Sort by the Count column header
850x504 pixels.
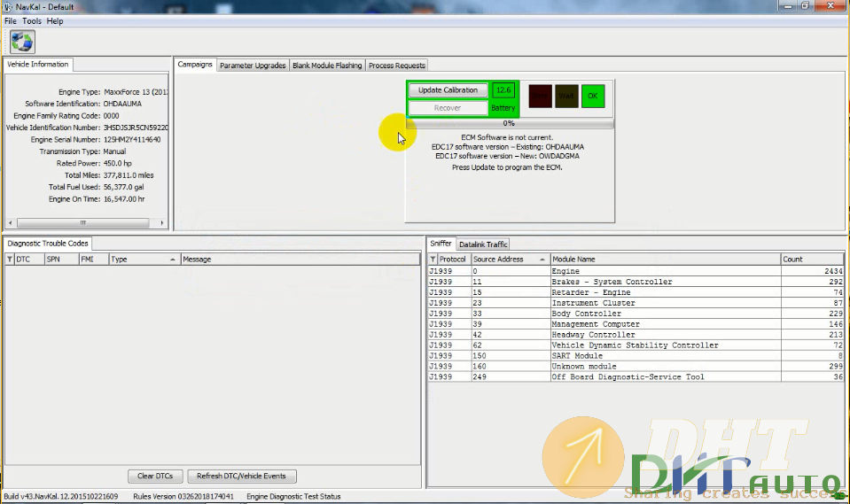813,260
